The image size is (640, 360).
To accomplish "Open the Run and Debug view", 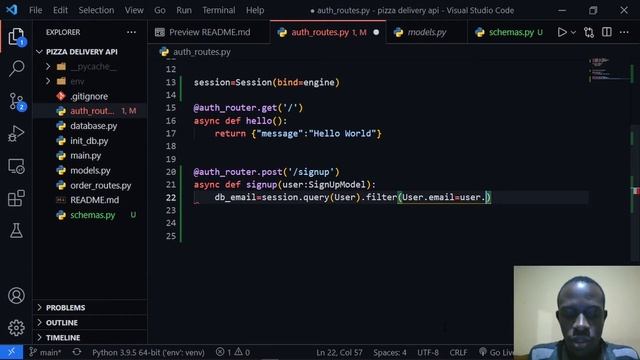I will 16,133.
